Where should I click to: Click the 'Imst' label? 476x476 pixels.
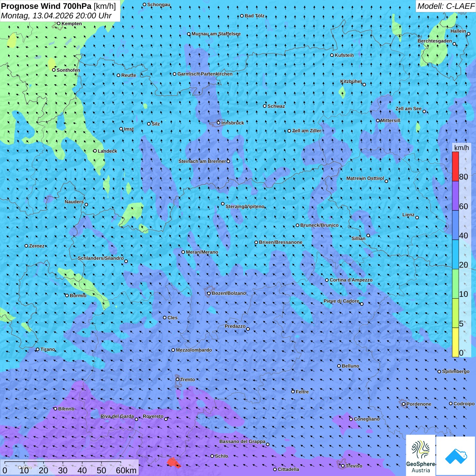pyautogui.click(x=129, y=129)
